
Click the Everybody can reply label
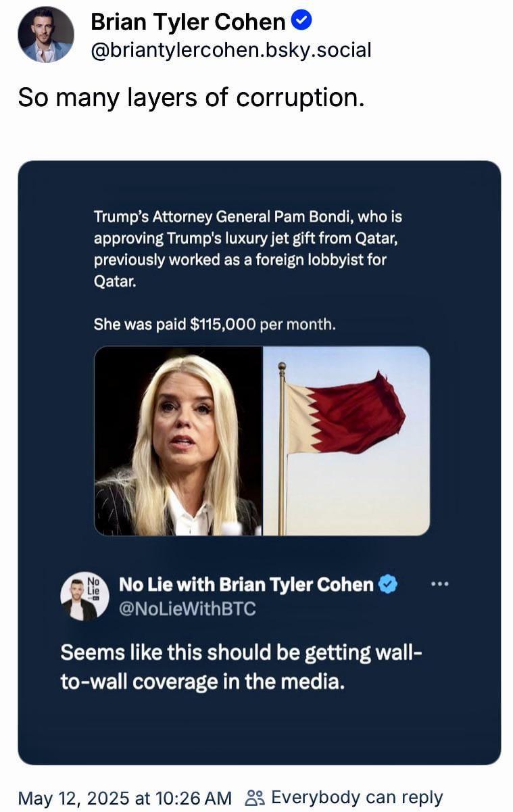tap(357, 798)
